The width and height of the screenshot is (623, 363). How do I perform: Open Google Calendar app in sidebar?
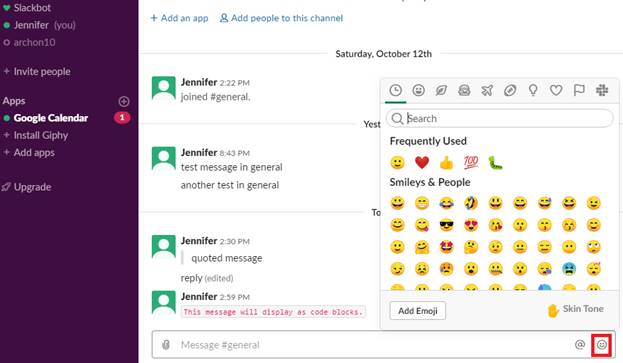click(50, 118)
